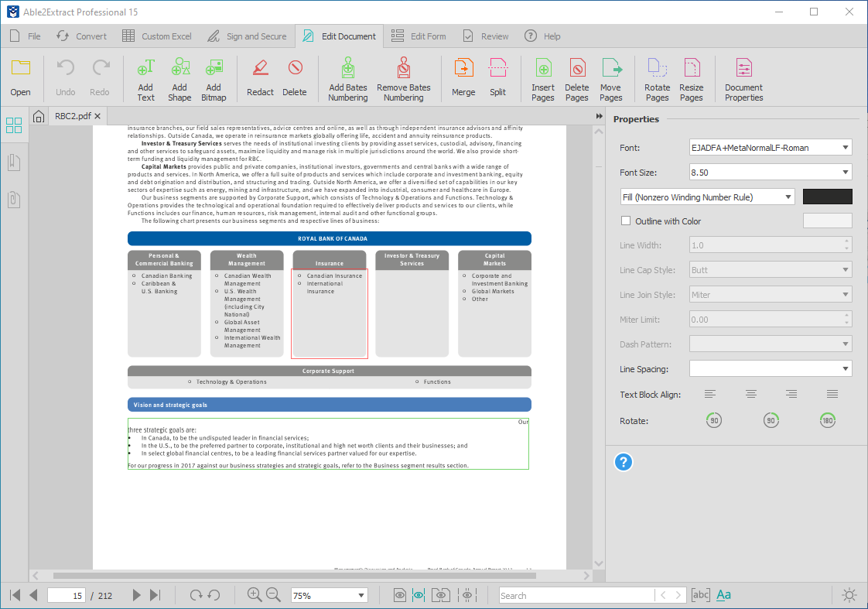Click the fill color swatch

click(x=827, y=197)
